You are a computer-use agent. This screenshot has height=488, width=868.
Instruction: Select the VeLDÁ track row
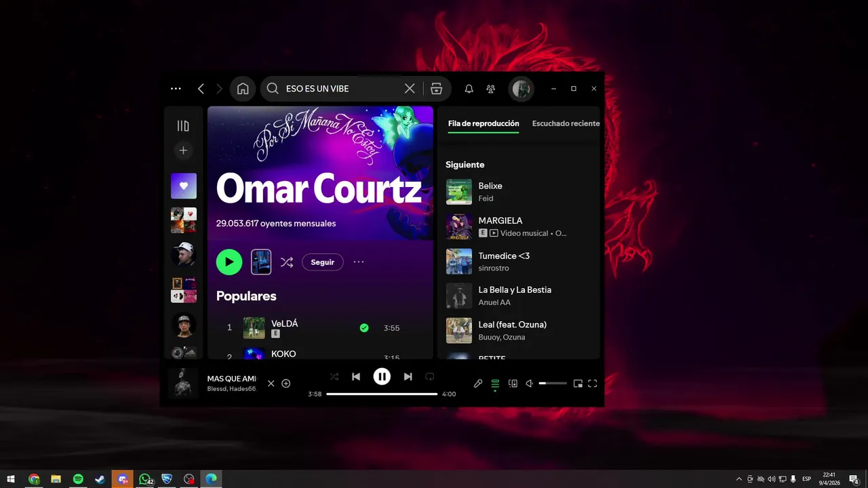tap(320, 328)
